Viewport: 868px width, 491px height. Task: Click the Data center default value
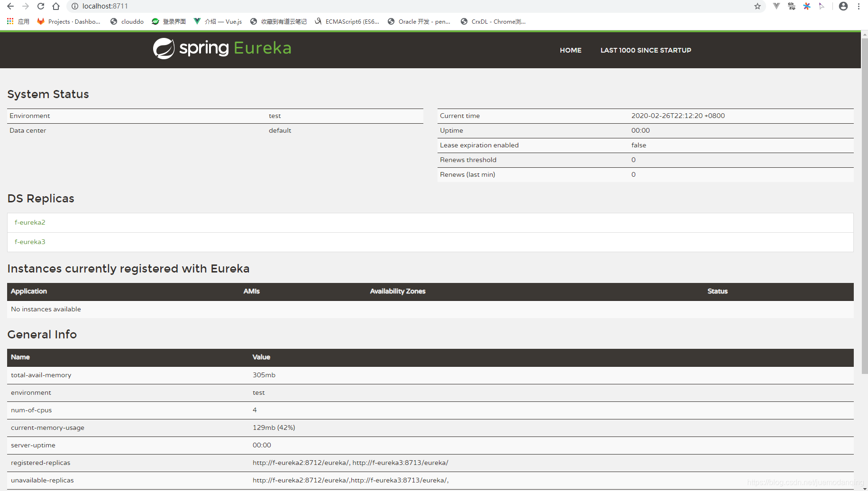[x=280, y=130]
